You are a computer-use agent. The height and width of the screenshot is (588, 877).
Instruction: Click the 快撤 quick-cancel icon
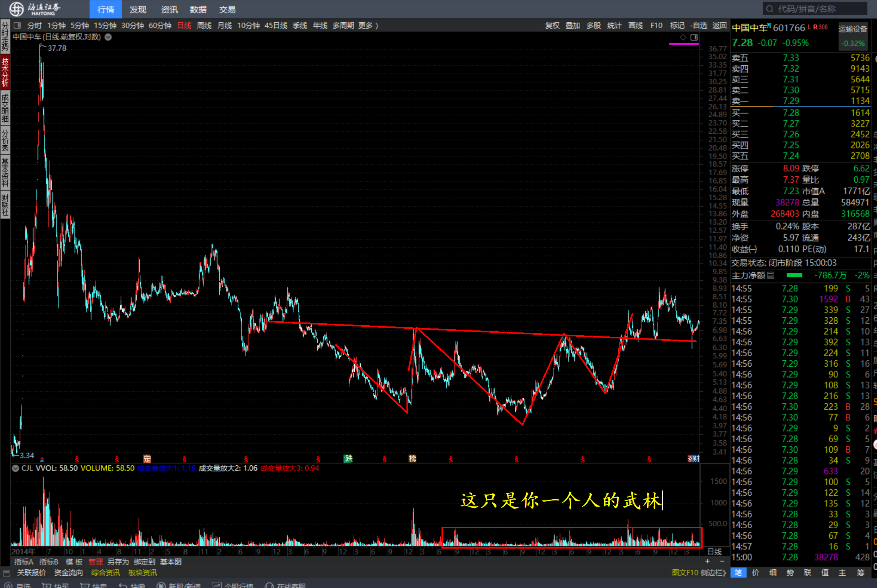tap(123, 585)
